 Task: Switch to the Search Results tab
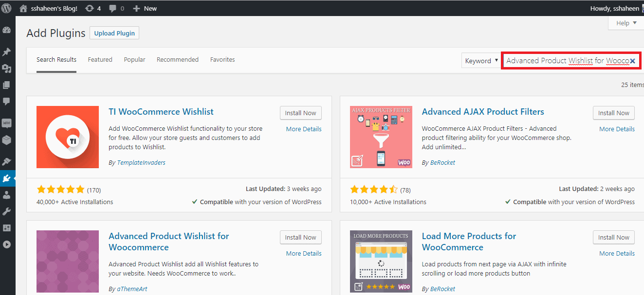56,60
